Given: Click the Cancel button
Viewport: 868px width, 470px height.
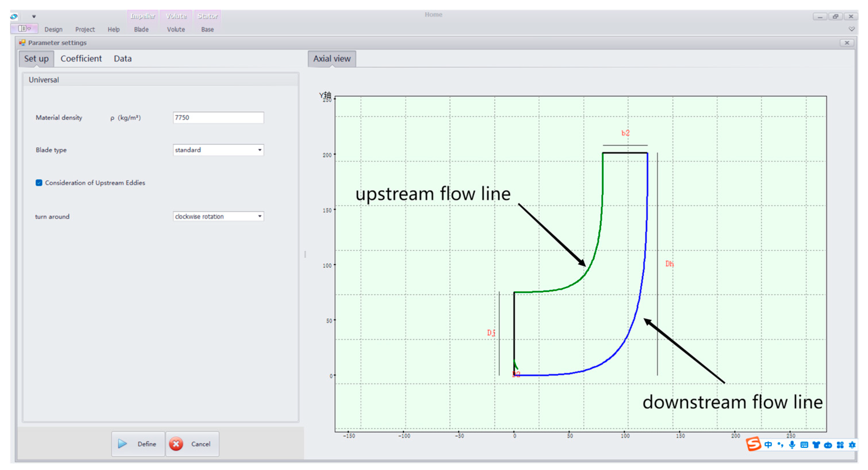Looking at the screenshot, I should pos(192,444).
